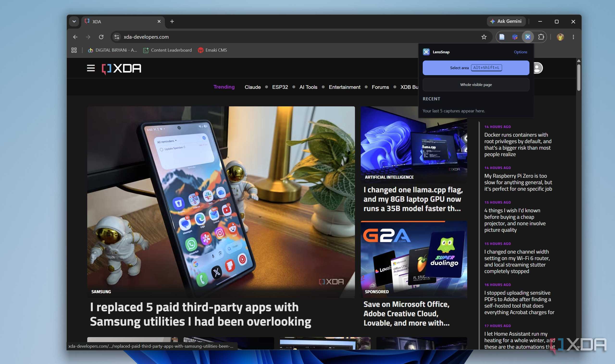Select the Claude trending topic
Image resolution: width=615 pixels, height=364 pixels.
pyautogui.click(x=253, y=87)
